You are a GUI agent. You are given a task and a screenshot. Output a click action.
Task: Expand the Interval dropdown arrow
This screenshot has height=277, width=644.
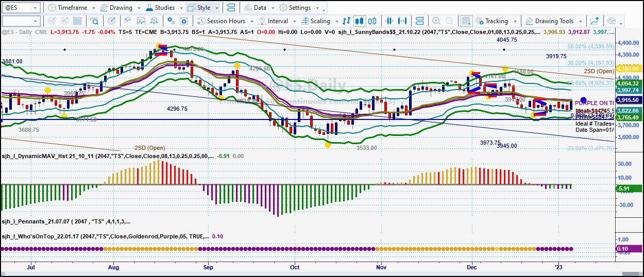pyautogui.click(x=294, y=21)
